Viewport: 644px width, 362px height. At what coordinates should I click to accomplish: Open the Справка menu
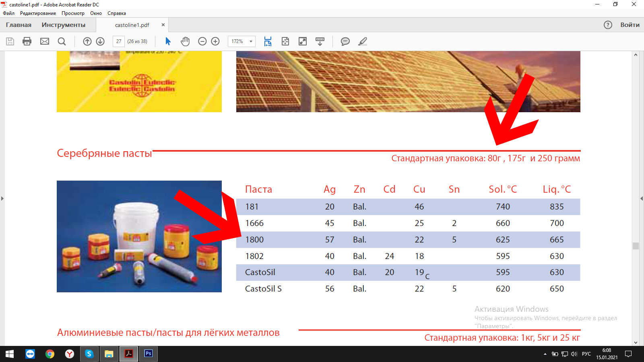[117, 13]
